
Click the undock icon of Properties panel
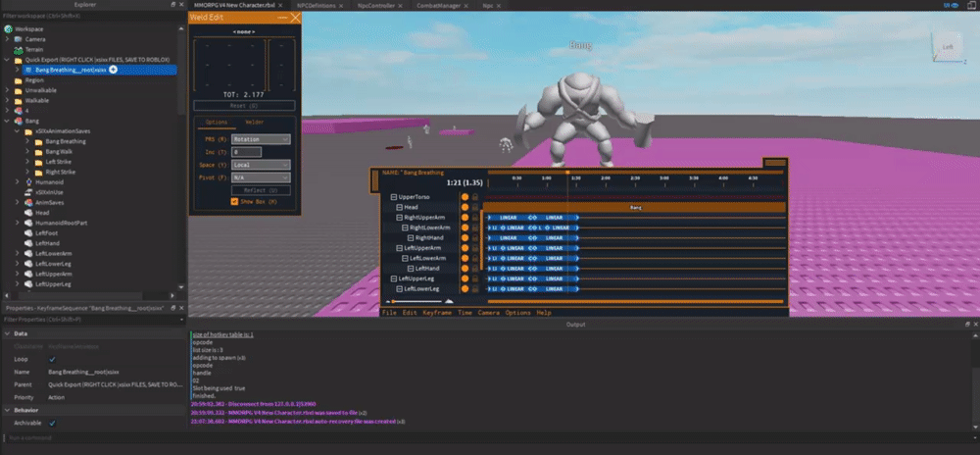point(173,308)
